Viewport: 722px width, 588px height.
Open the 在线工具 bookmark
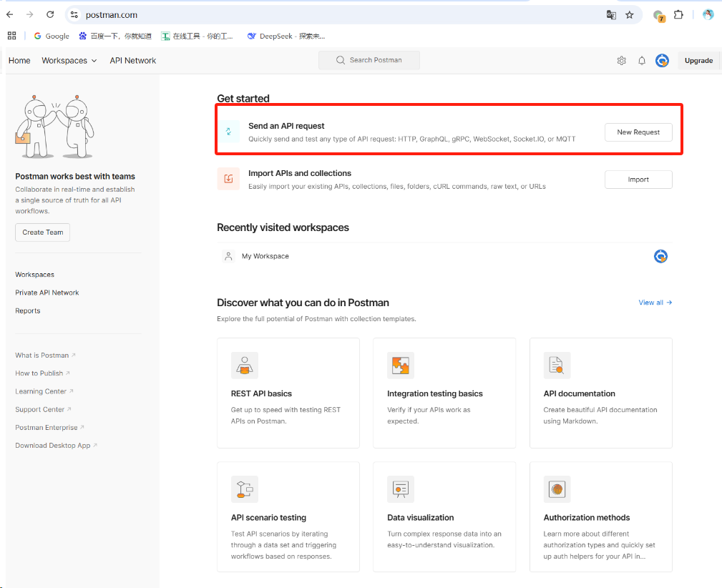(197, 36)
